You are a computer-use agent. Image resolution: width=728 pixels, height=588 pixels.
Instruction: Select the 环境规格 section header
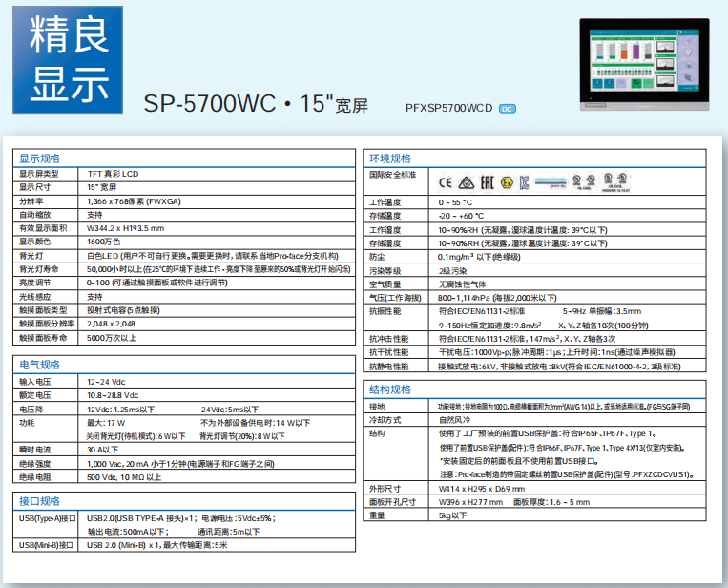click(390, 158)
